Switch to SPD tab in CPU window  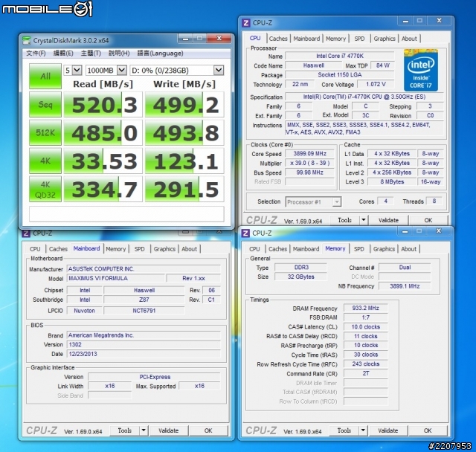pos(359,39)
